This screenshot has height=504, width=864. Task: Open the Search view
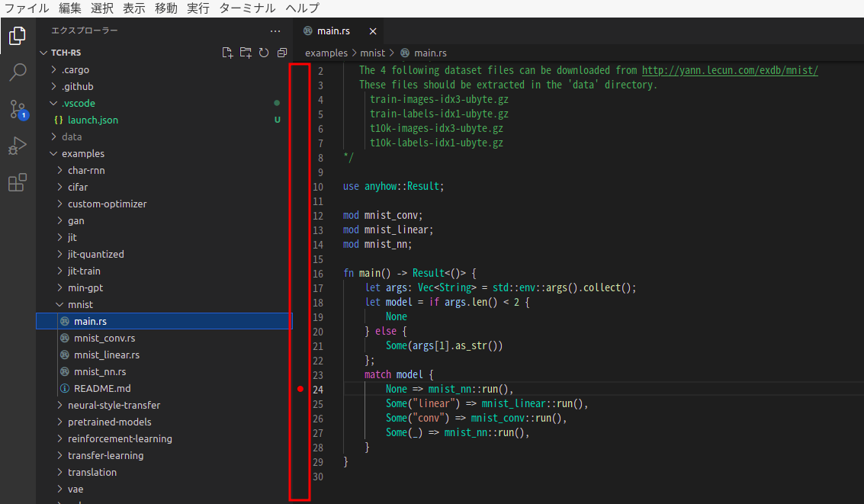[17, 72]
